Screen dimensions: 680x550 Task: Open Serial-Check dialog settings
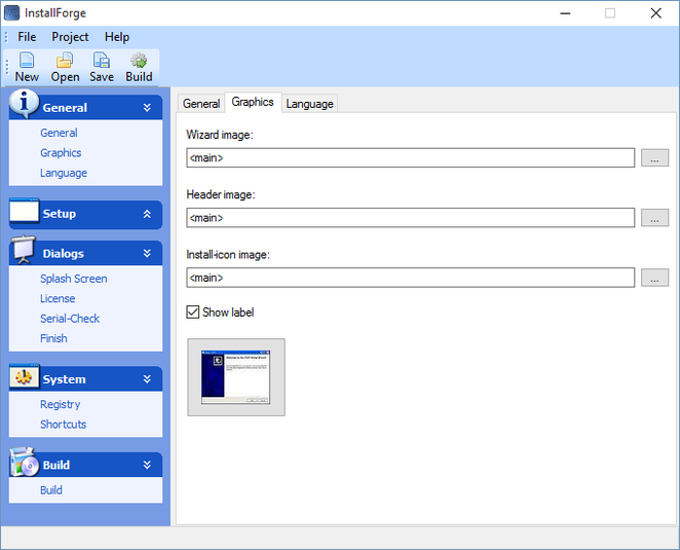click(70, 318)
